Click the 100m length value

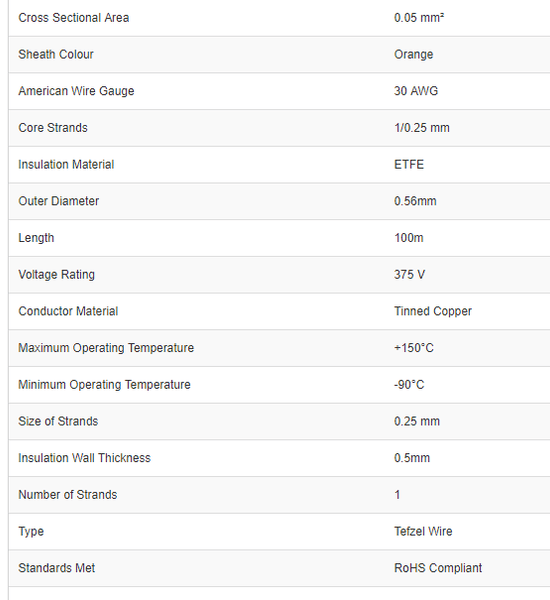[x=409, y=238]
